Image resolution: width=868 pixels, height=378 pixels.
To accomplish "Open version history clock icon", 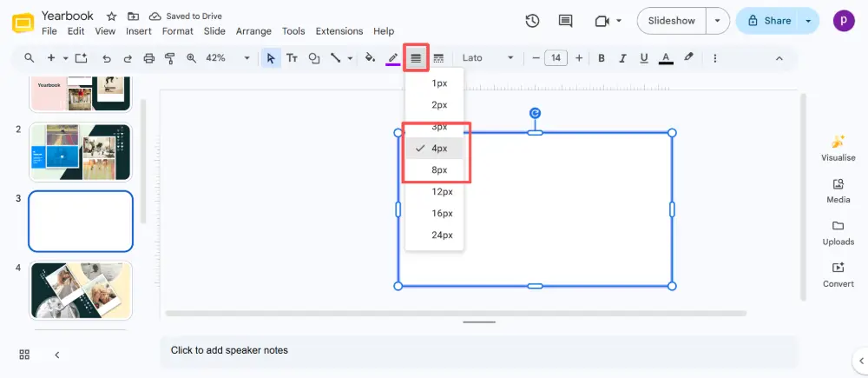I will point(532,21).
